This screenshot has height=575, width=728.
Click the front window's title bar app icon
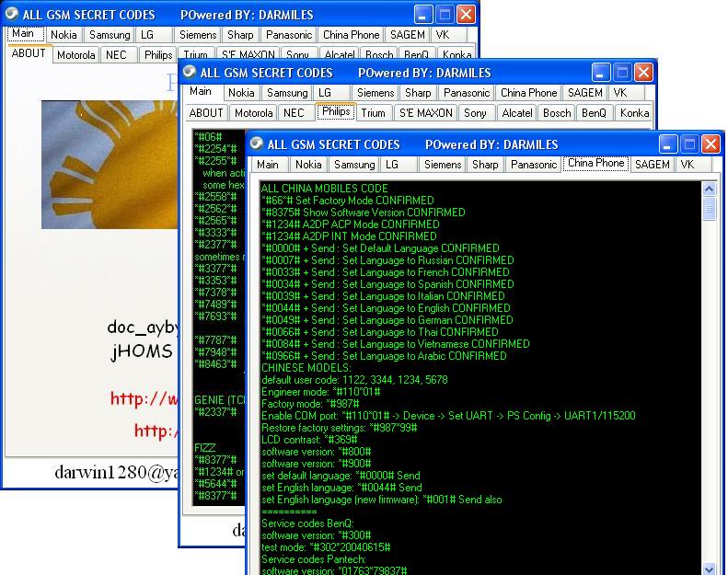point(256,144)
